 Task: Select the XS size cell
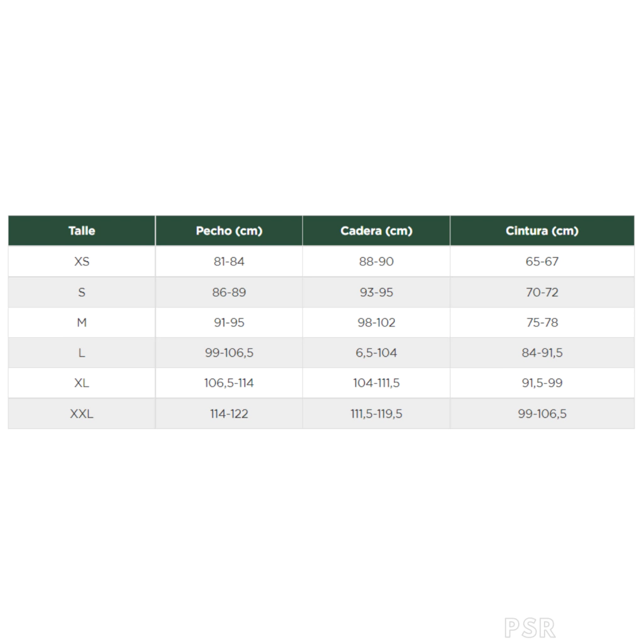tap(82, 262)
